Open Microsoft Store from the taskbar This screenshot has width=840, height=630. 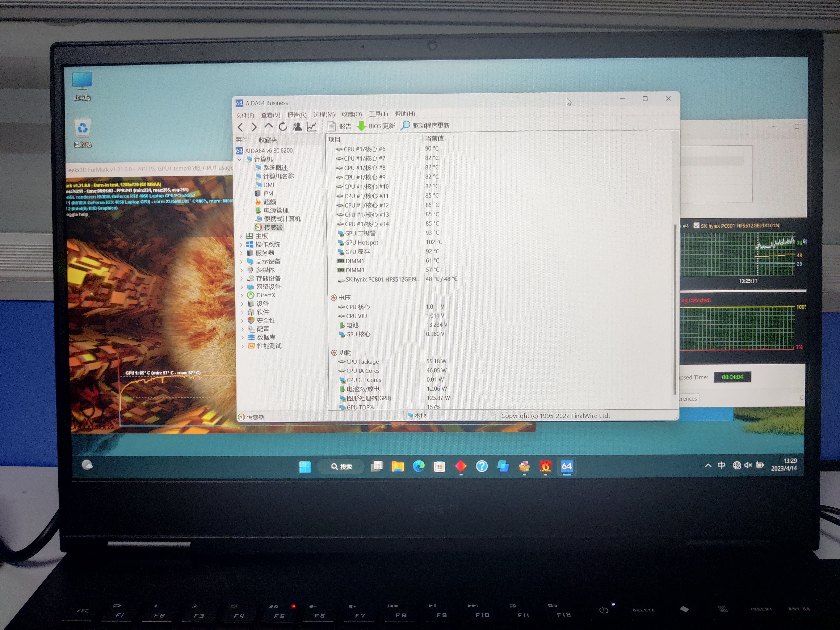440,466
